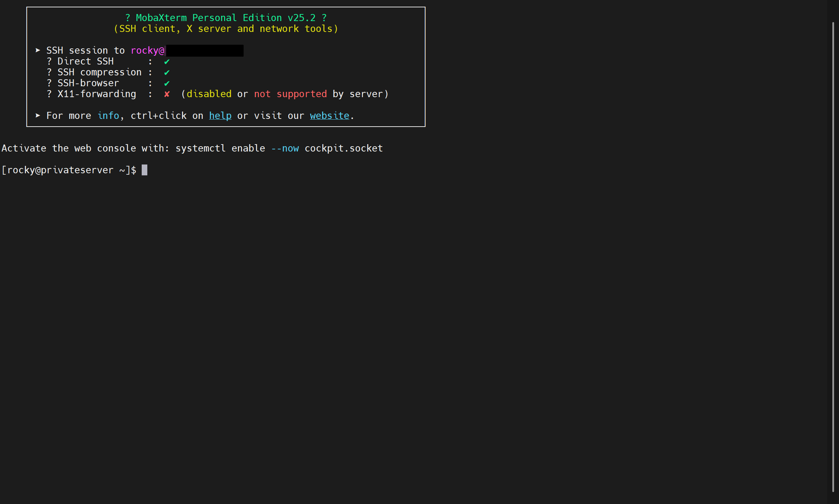
Task: Open the website hyperlink
Action: click(329, 116)
